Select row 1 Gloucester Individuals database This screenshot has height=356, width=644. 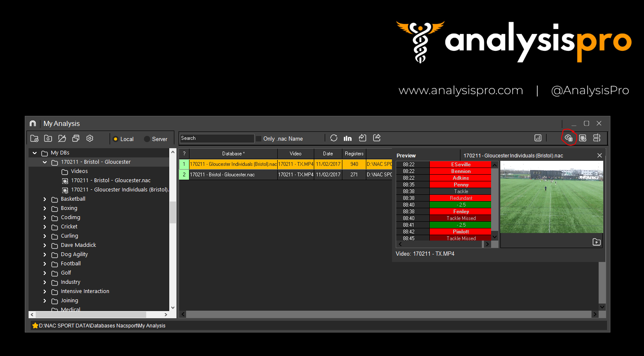[286, 164]
